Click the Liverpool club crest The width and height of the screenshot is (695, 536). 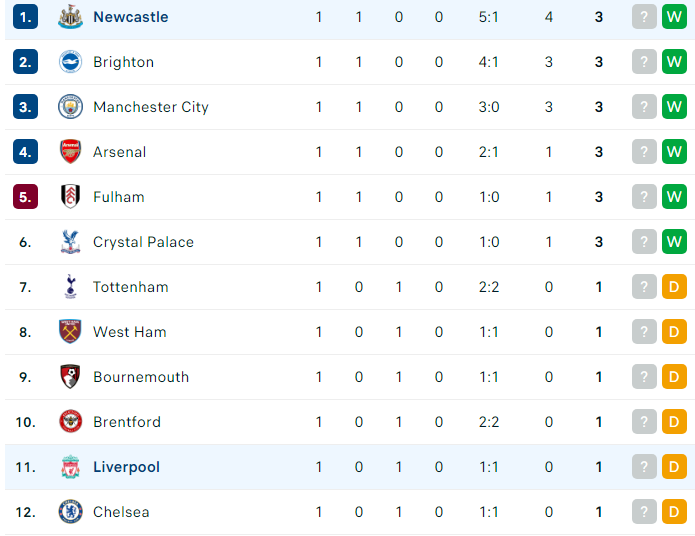pos(70,466)
